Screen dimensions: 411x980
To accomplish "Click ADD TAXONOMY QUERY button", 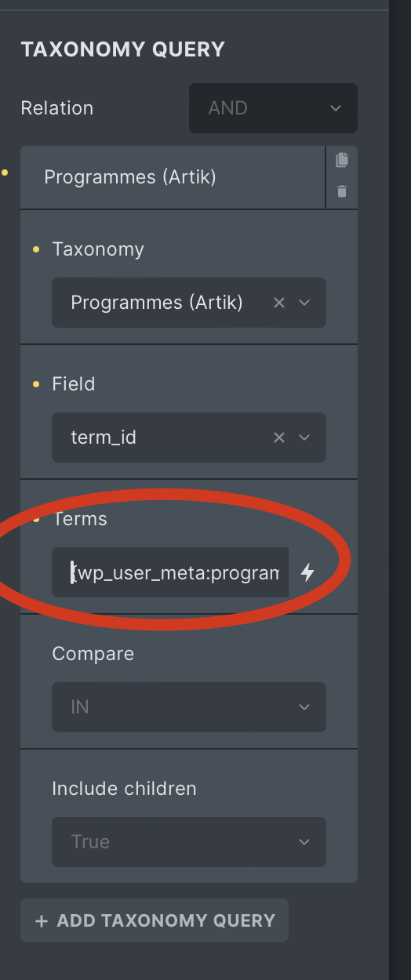I will point(155,920).
